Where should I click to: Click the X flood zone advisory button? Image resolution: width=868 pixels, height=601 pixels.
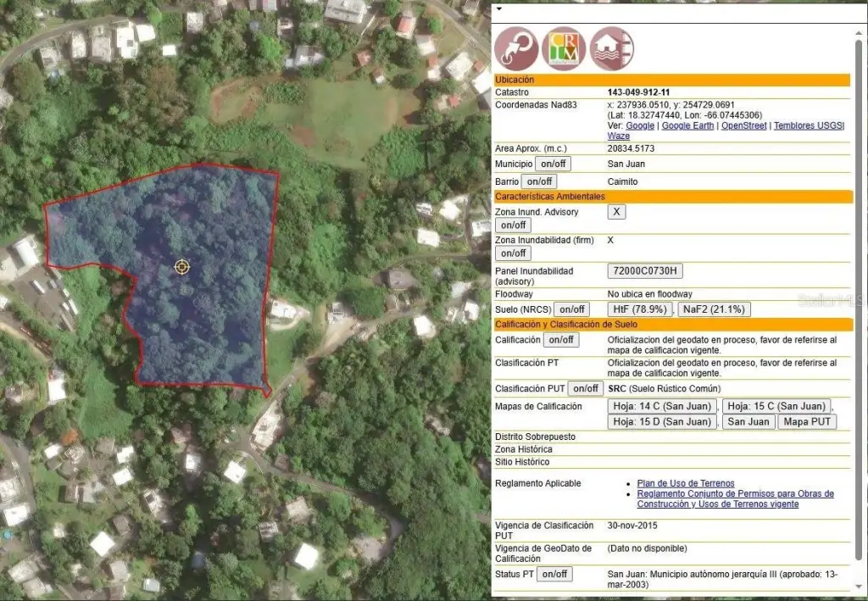tap(616, 212)
